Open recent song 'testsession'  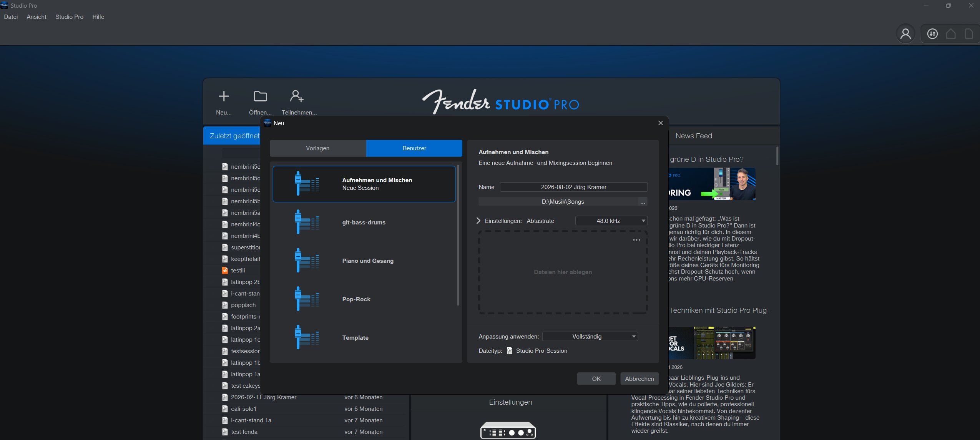[245, 351]
